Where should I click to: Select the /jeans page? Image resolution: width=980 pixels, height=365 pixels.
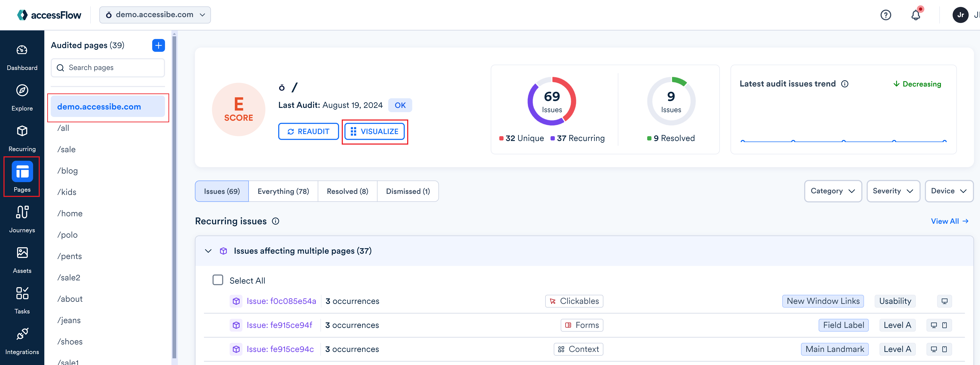click(x=69, y=320)
